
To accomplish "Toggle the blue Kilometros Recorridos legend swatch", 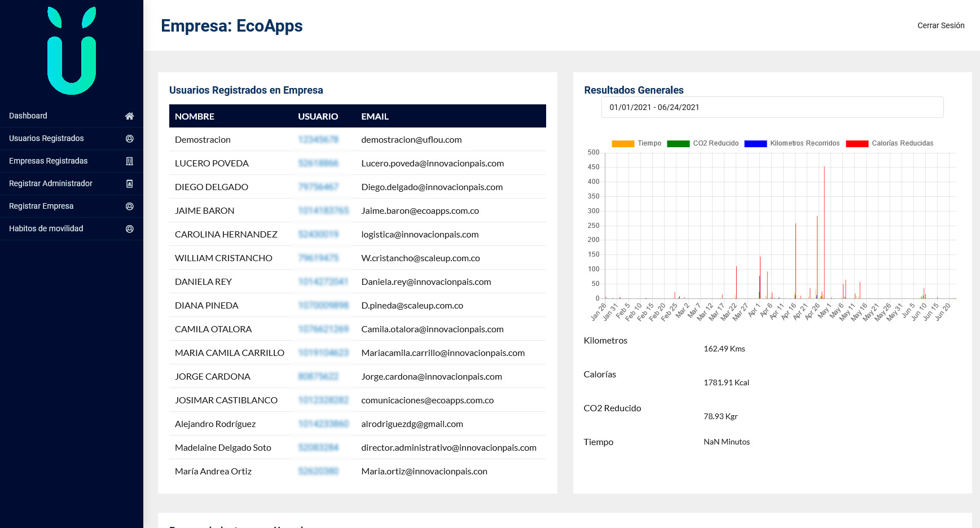I will point(755,143).
